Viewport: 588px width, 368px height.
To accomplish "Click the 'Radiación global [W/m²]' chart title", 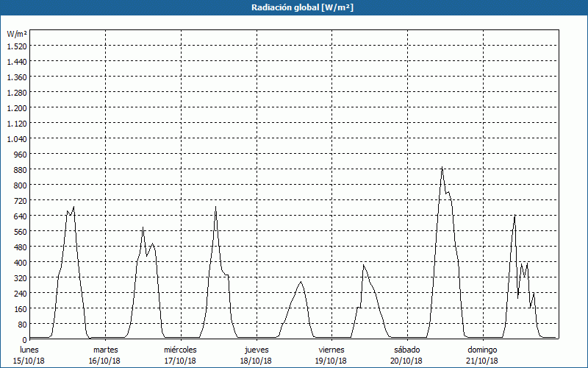I will click(302, 7).
